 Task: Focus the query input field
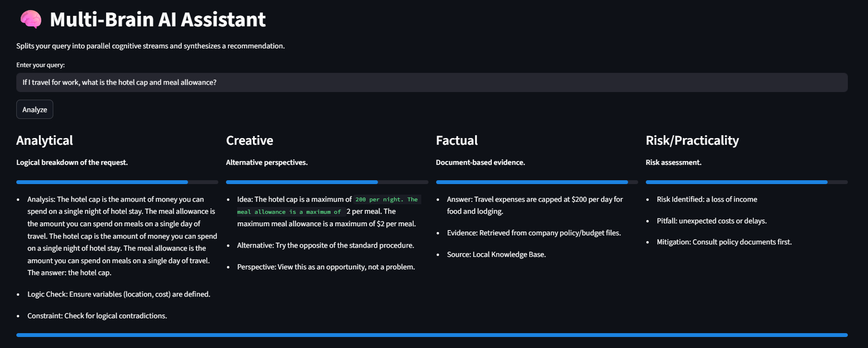tap(432, 82)
